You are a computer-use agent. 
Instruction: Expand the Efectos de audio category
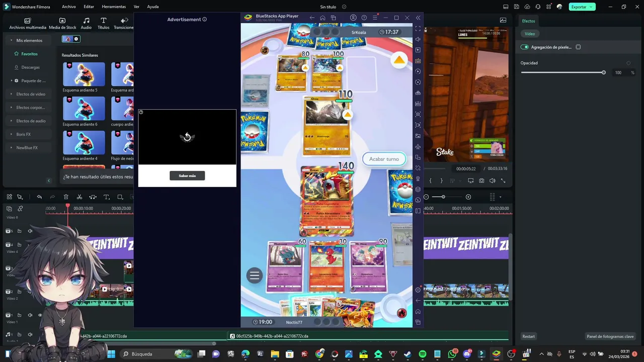coord(11,121)
